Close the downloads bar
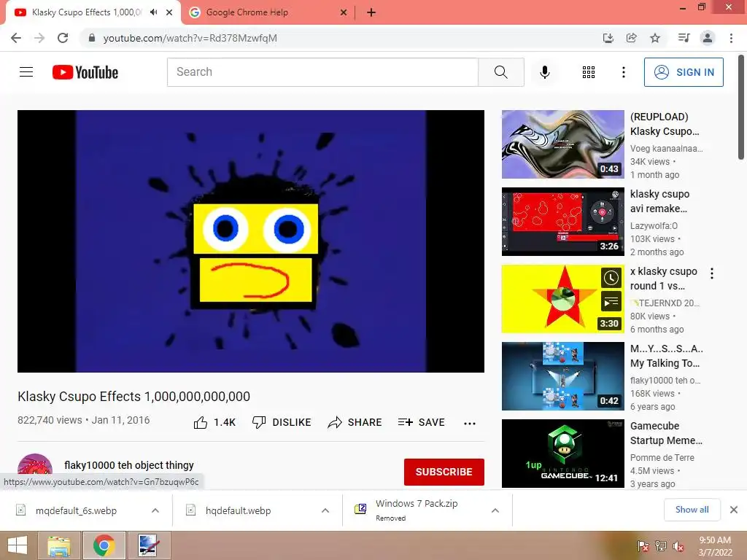The width and height of the screenshot is (747, 560). pos(734,510)
